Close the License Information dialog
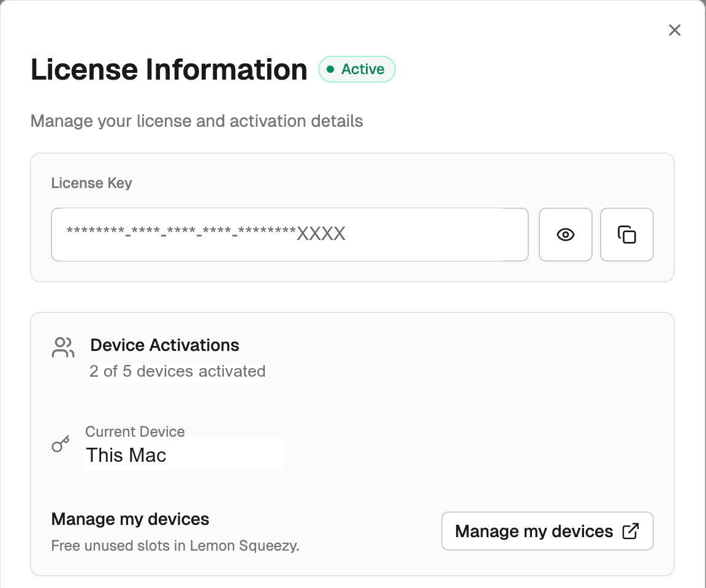 (x=675, y=30)
